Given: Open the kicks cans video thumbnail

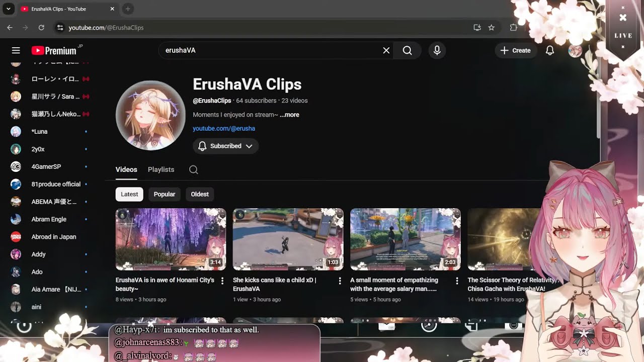Looking at the screenshot, I should (288, 239).
